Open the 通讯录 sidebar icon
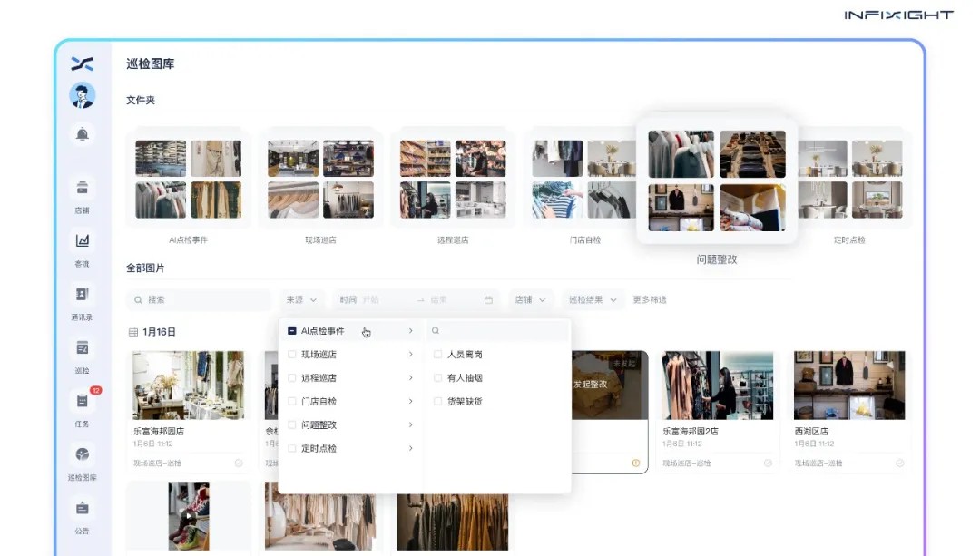This screenshot has width=980, height=556. pyautogui.click(x=82, y=294)
